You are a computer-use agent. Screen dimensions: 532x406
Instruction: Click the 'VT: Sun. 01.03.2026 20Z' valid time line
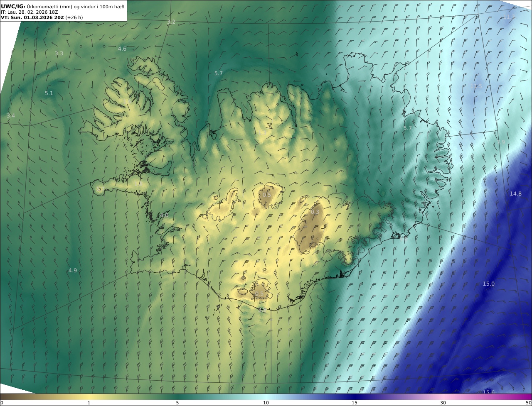pos(42,18)
